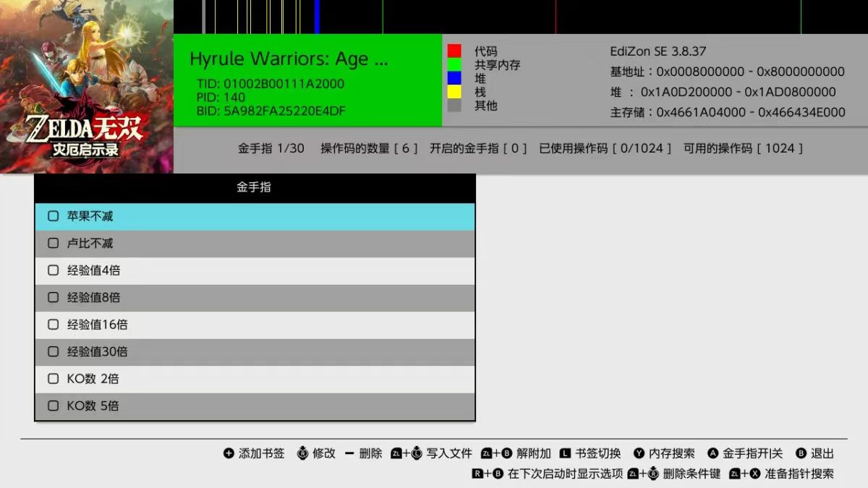Click the 金手指 1/30 counter
The width and height of the screenshot is (868, 488).
271,148
